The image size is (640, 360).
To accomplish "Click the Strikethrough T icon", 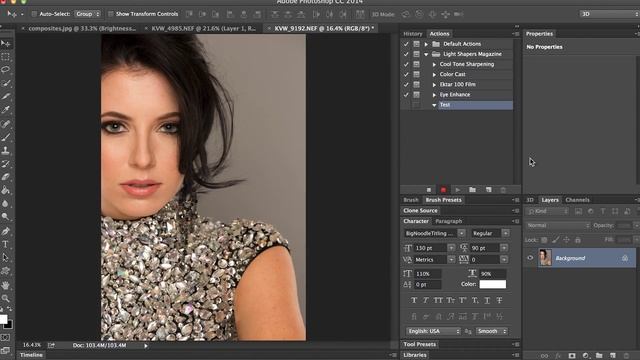I will [499, 300].
